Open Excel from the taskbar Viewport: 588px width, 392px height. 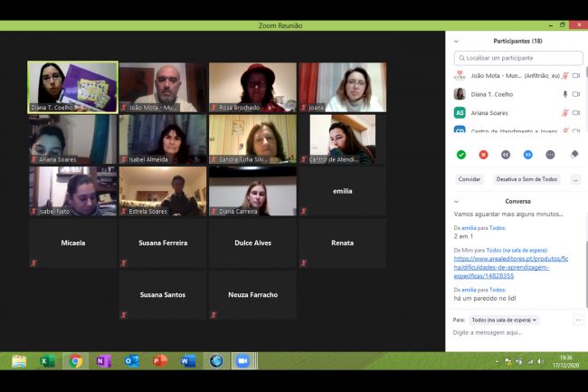[x=47, y=361]
